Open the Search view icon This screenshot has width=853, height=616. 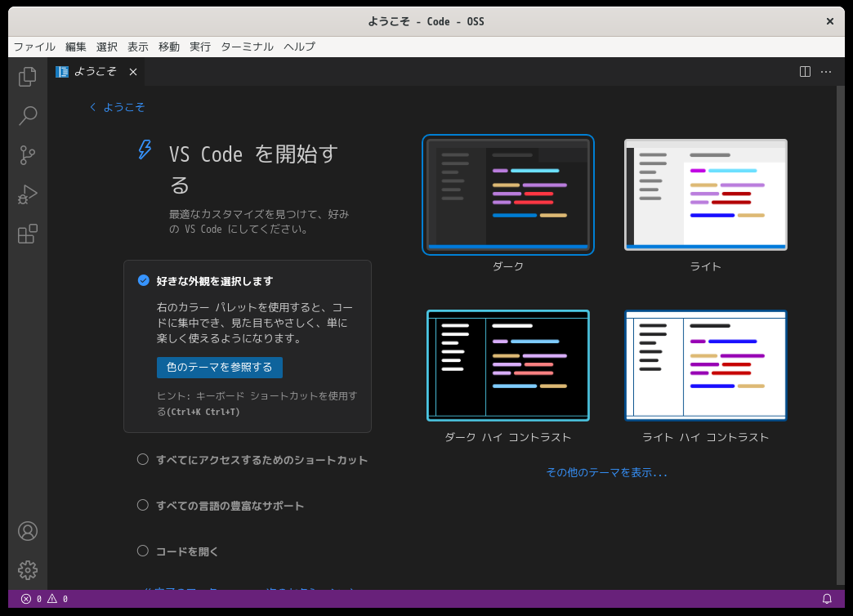(x=28, y=116)
